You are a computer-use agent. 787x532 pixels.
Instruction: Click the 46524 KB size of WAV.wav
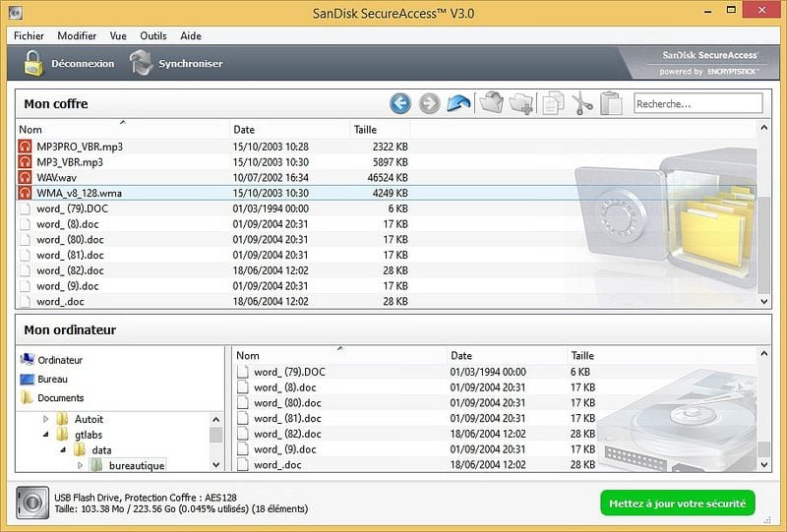[388, 178]
